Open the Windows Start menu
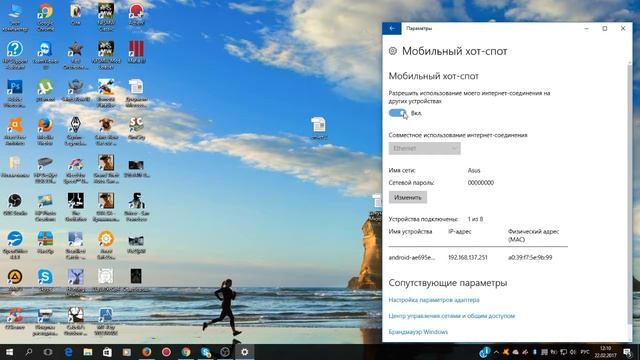Screen dimensions: 640x360 [9, 352]
